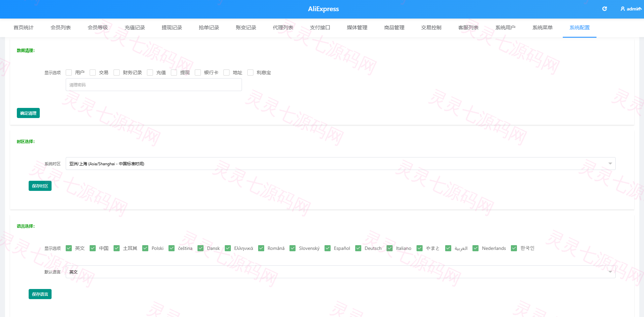Screen dimensions: 644x317
Task: Toggle the Italiano language checkbox
Action: pyautogui.click(x=390, y=248)
